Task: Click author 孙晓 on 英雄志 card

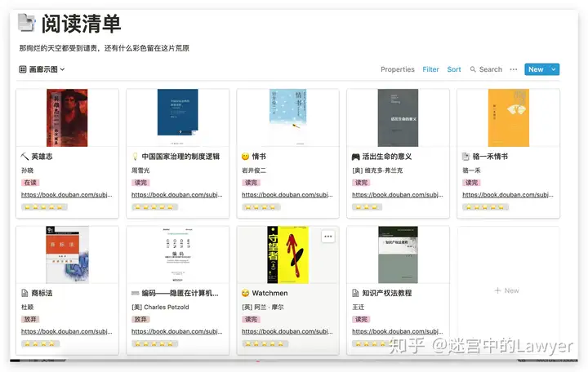Action: point(28,170)
